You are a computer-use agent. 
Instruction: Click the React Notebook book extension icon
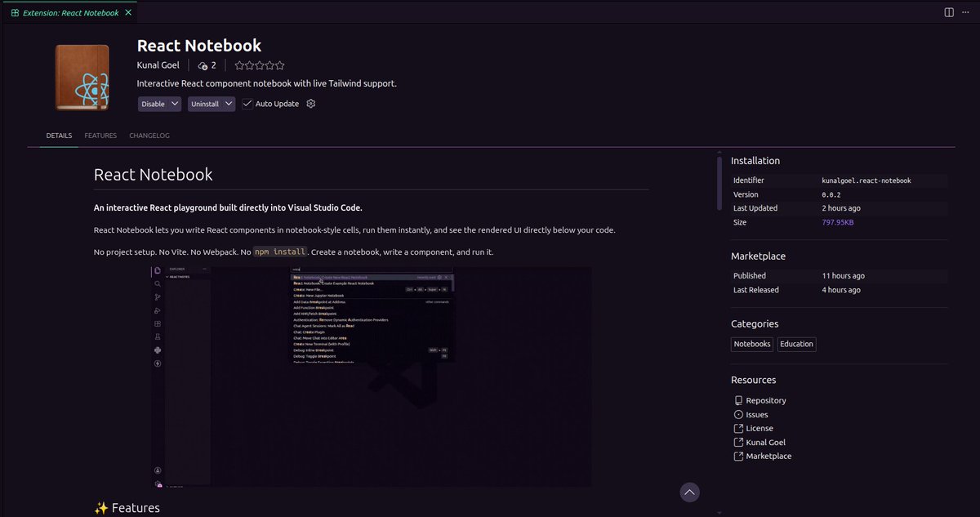tap(82, 78)
